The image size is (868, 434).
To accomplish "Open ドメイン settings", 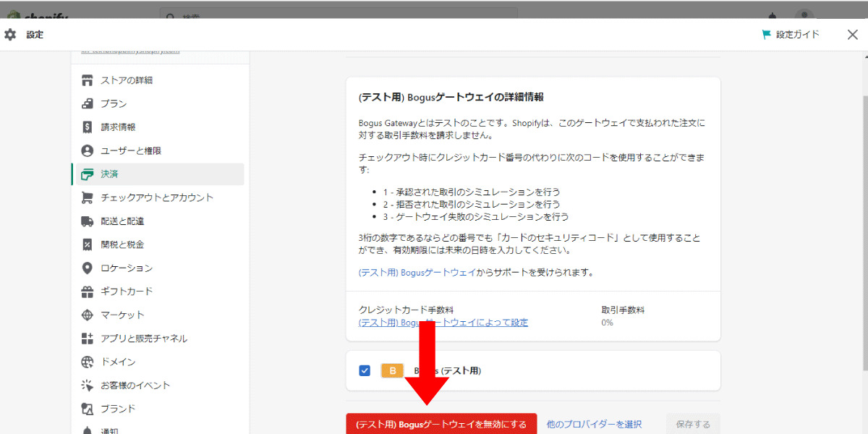I will coord(118,362).
